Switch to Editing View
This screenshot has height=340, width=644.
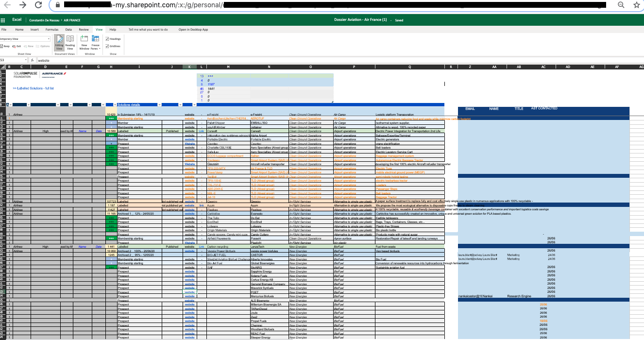(x=59, y=43)
